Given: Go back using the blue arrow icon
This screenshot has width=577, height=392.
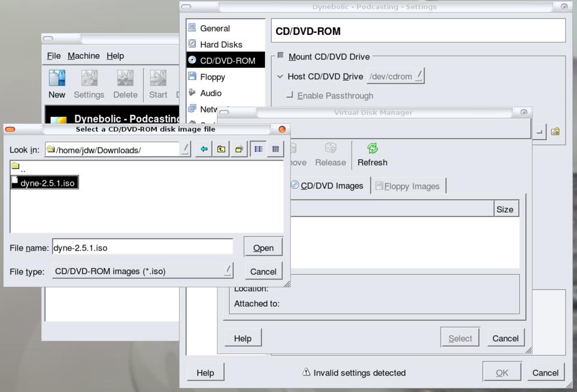Looking at the screenshot, I should pyautogui.click(x=204, y=149).
